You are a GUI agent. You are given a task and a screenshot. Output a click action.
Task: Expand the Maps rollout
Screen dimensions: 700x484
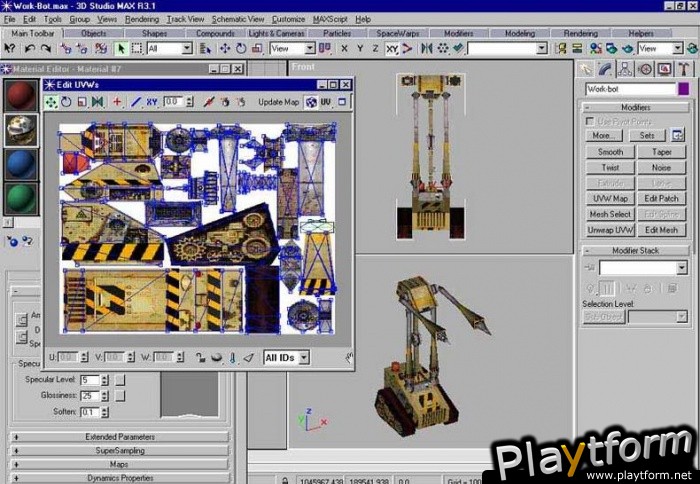pos(119,464)
